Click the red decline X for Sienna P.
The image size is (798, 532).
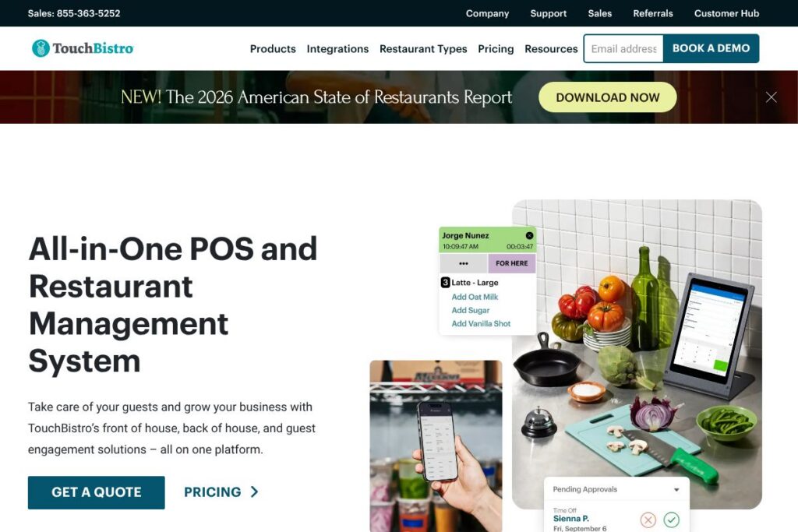[x=648, y=520]
